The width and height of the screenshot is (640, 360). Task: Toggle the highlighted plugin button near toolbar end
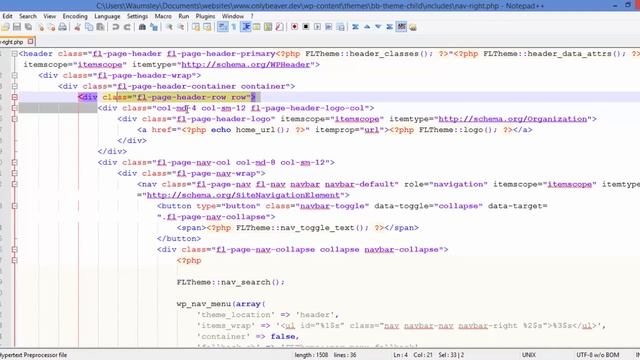pos(401,27)
